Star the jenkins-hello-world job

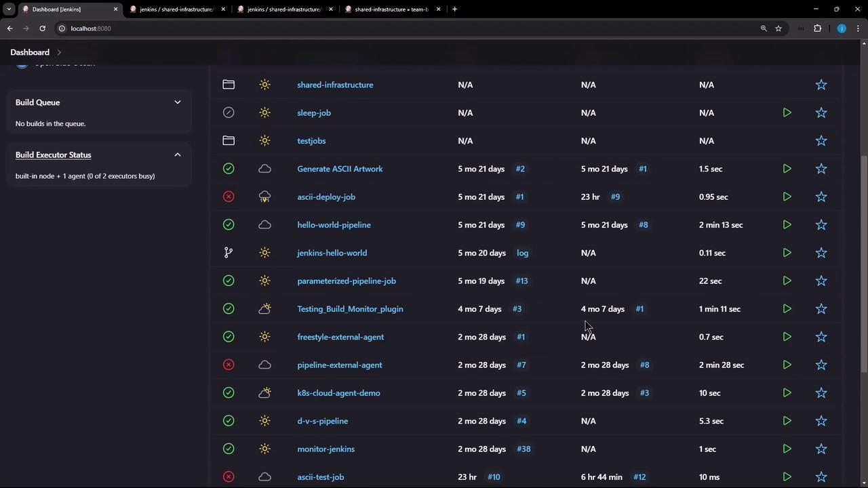click(821, 253)
